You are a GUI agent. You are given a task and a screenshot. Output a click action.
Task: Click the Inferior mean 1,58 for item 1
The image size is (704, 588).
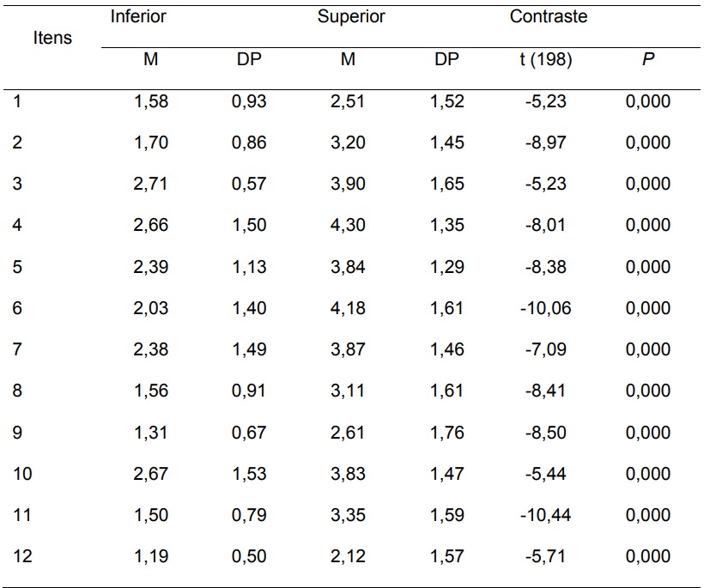click(x=151, y=101)
